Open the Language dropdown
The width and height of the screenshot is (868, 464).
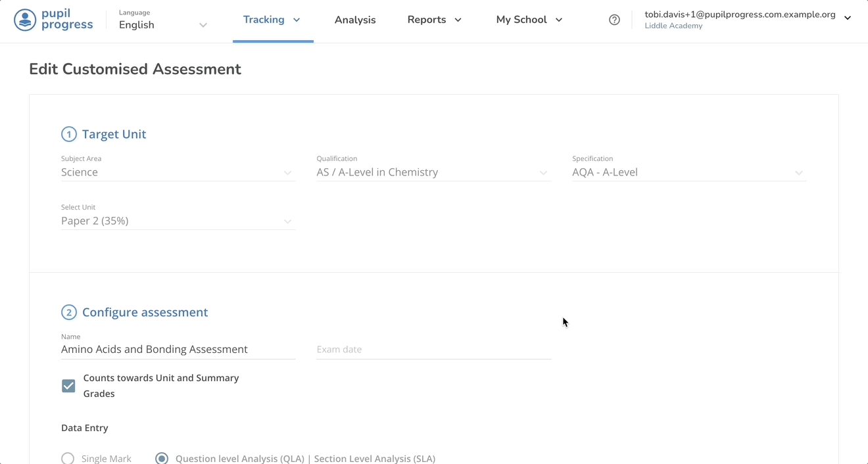(x=163, y=25)
